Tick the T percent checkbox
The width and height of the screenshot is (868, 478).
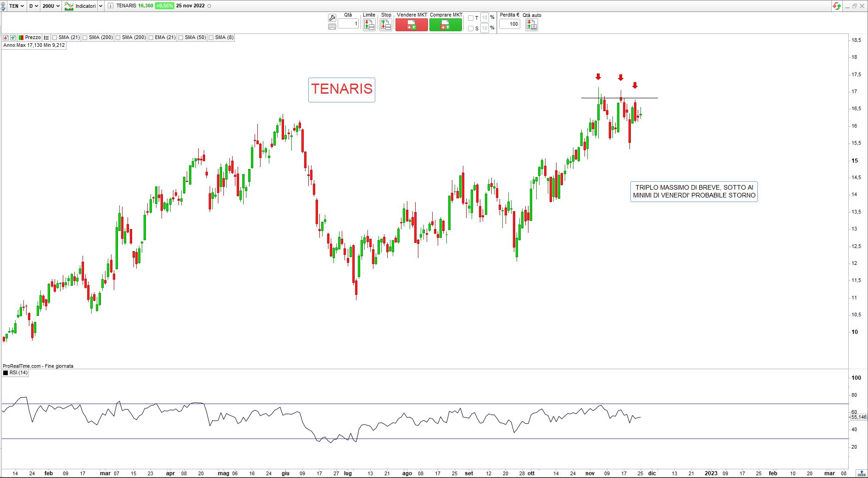coord(470,18)
